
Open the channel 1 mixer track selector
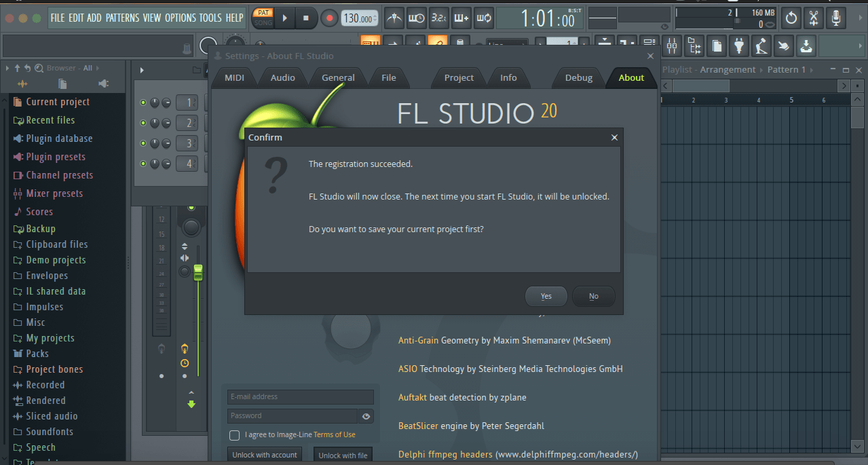click(187, 103)
